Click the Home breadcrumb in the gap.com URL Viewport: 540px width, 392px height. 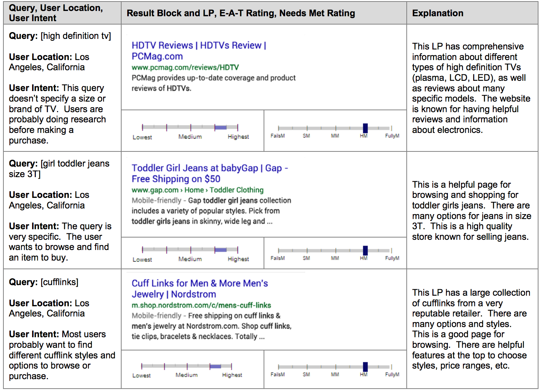(194, 190)
